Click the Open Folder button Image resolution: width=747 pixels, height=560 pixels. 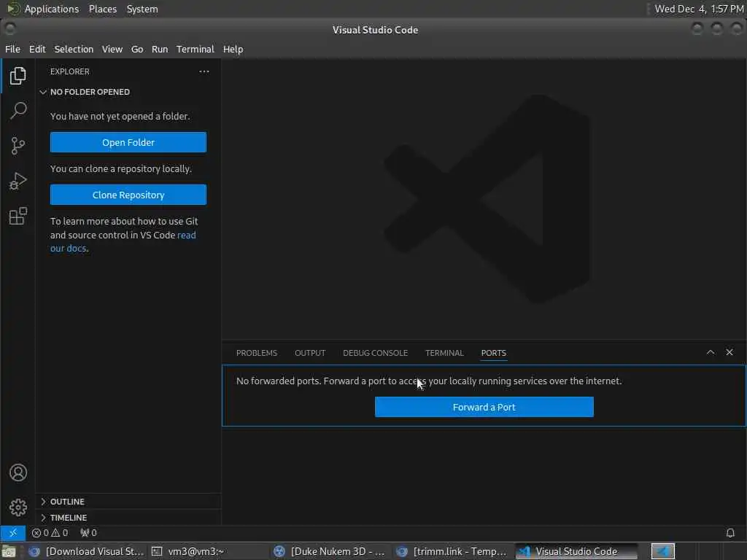128,142
